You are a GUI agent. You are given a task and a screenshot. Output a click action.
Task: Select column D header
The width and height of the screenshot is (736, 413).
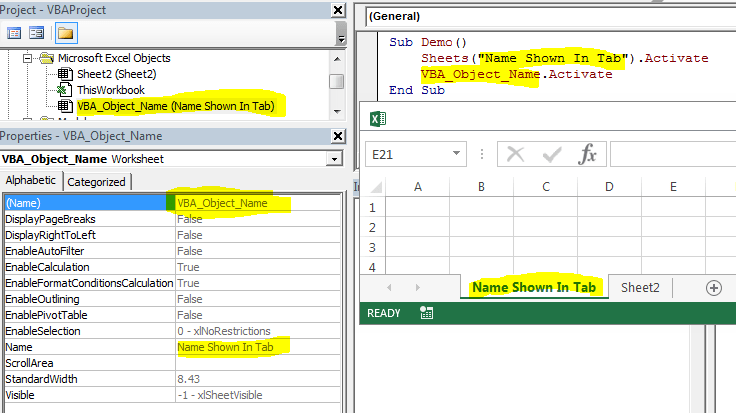[609, 187]
